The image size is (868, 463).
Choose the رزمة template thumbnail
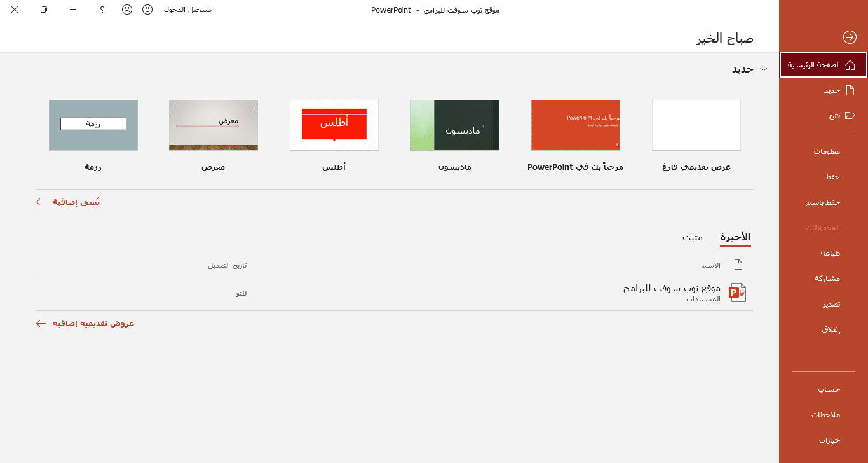pyautogui.click(x=93, y=125)
